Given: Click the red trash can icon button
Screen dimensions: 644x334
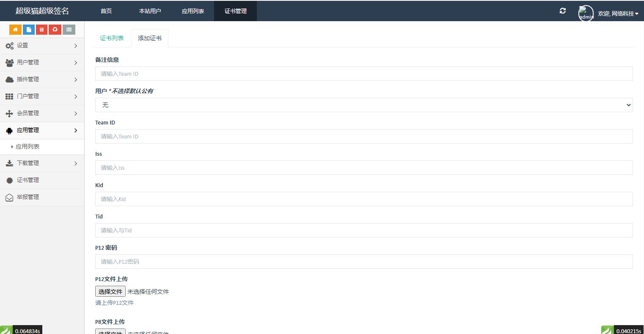Looking at the screenshot, I should [41, 30].
